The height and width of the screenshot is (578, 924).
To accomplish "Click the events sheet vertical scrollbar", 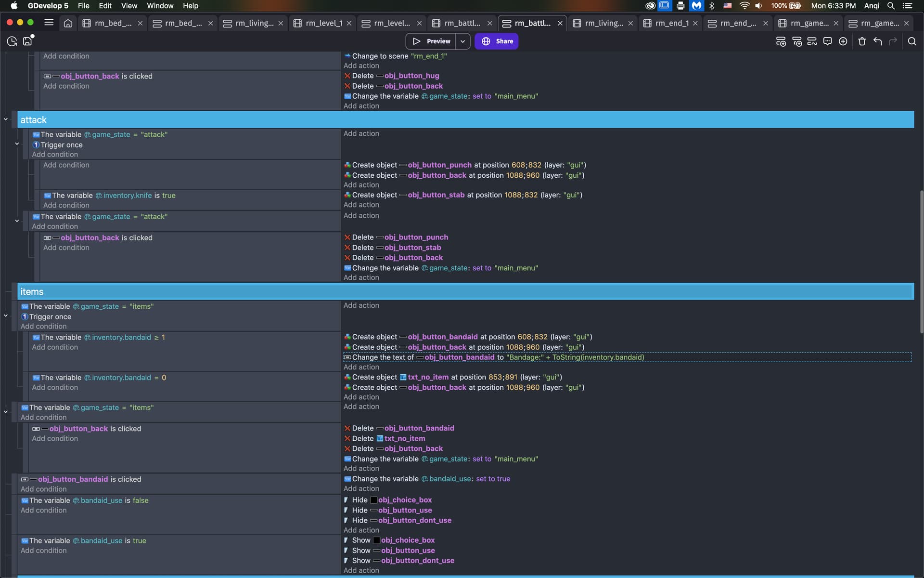I will [921, 262].
